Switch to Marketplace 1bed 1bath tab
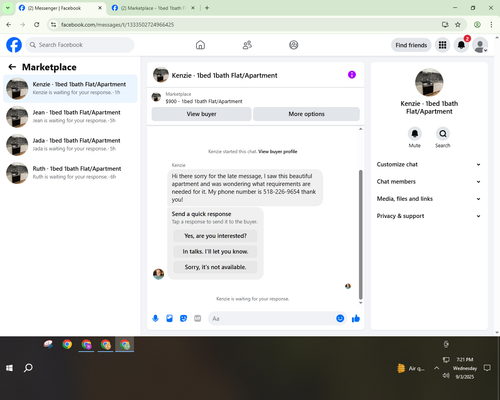The width and height of the screenshot is (500, 400). tap(153, 8)
